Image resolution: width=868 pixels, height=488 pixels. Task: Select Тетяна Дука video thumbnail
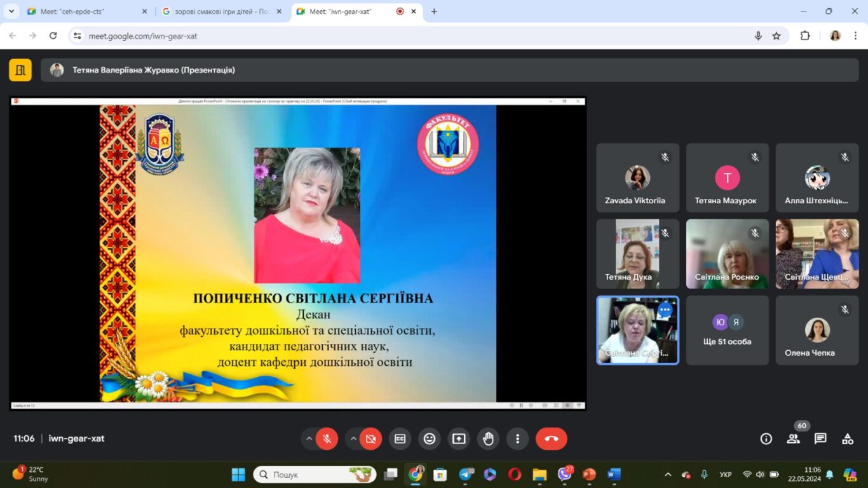point(637,254)
